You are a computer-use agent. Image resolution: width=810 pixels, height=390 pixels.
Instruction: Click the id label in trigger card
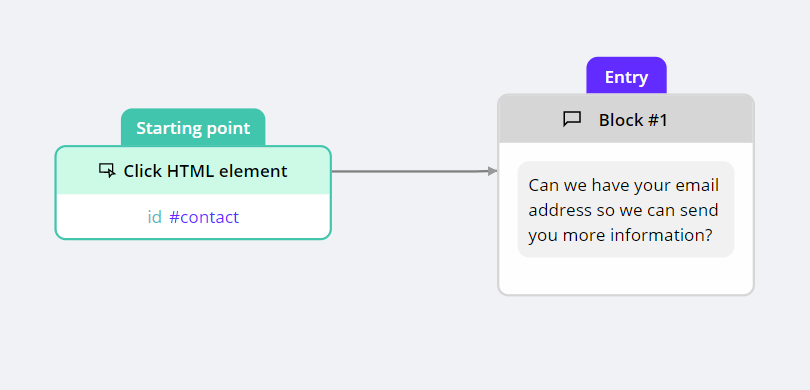pyautogui.click(x=154, y=217)
